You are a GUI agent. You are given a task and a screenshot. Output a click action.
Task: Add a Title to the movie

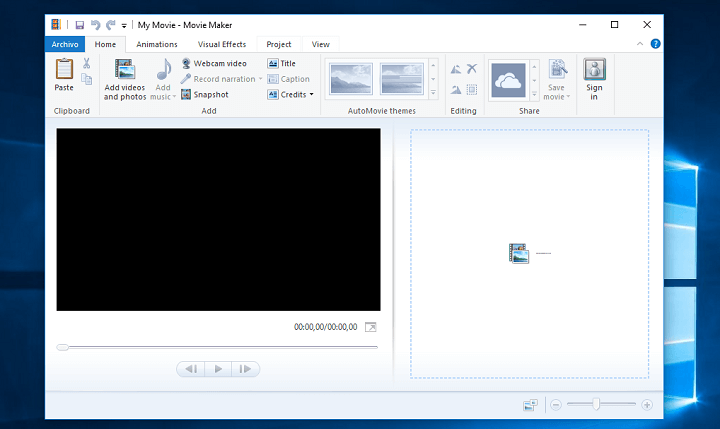point(281,63)
